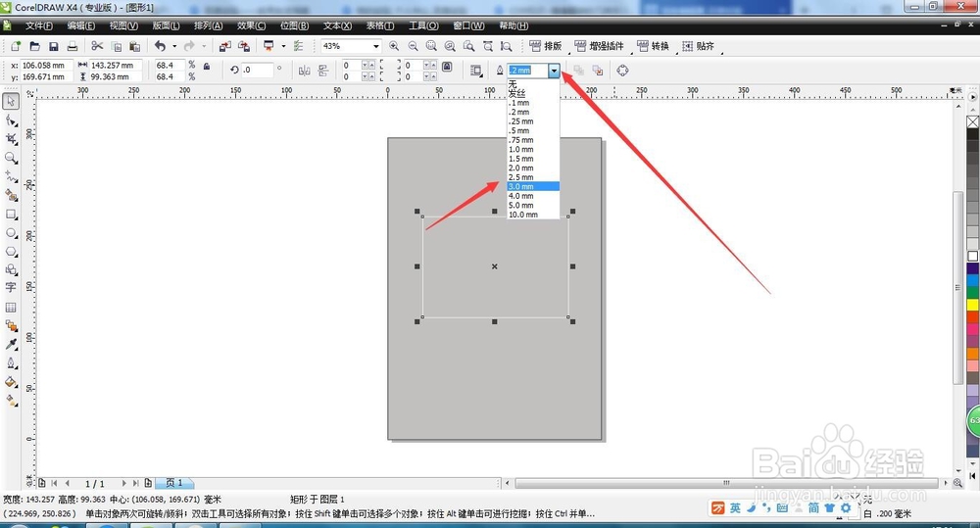Select the Table tool
Viewport: 980px width, 528px height.
pyautogui.click(x=11, y=308)
